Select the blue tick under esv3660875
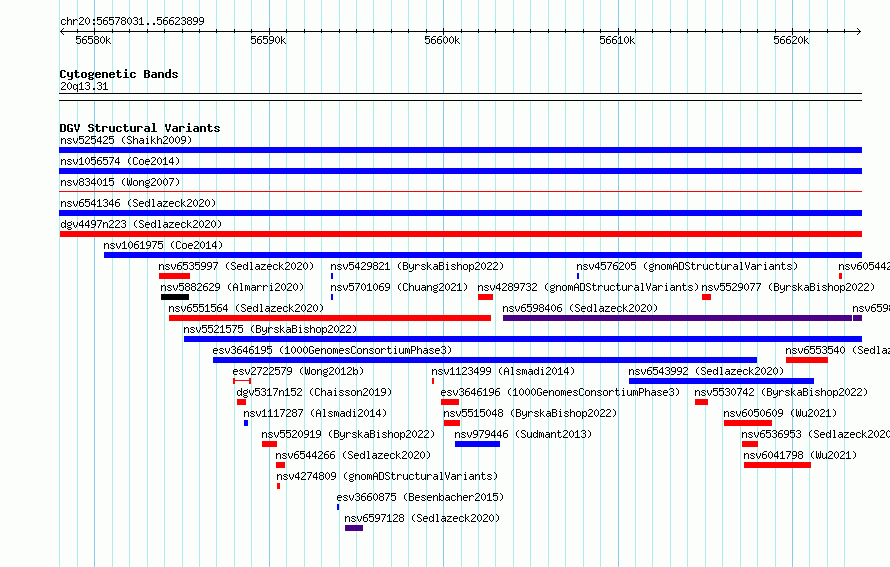 click(338, 507)
